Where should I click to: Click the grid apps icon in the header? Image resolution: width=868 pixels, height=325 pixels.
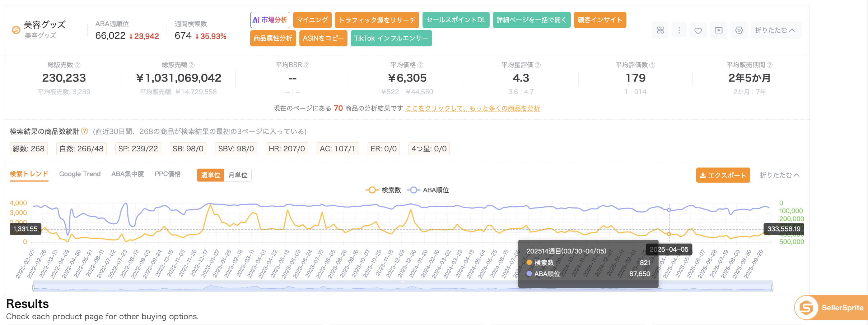(x=660, y=30)
